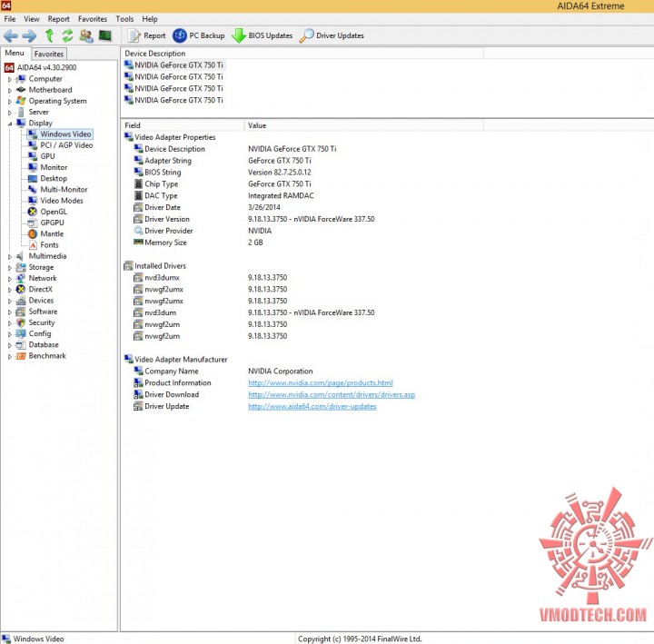Screen dimensions: 654x644
Task: Click the Driver Provider magnifier icon
Action: tap(138, 231)
